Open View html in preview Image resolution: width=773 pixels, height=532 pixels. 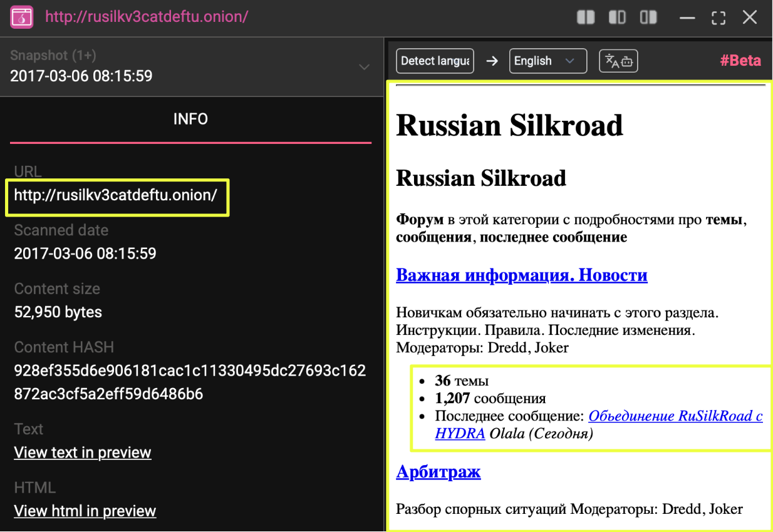tap(85, 511)
